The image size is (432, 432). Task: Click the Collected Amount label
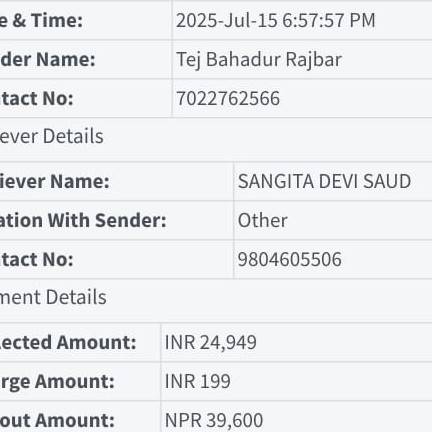(x=68, y=342)
